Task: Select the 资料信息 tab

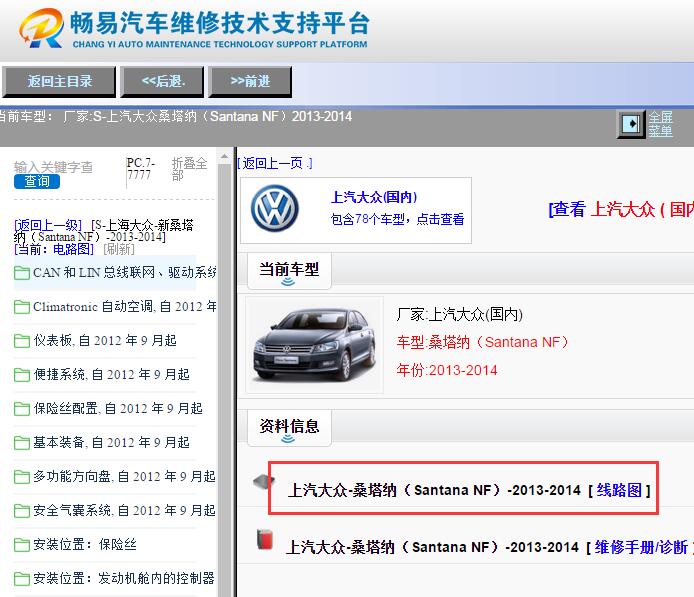Action: [x=289, y=428]
